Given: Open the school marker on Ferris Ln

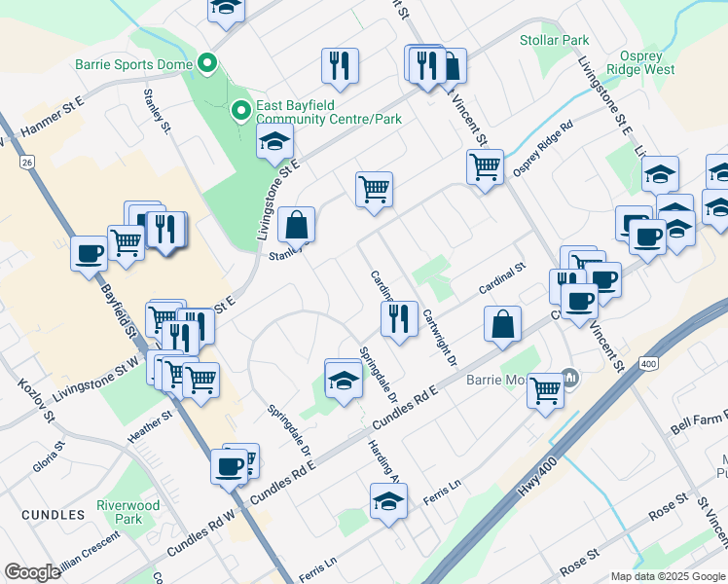Looking at the screenshot, I should (388, 504).
